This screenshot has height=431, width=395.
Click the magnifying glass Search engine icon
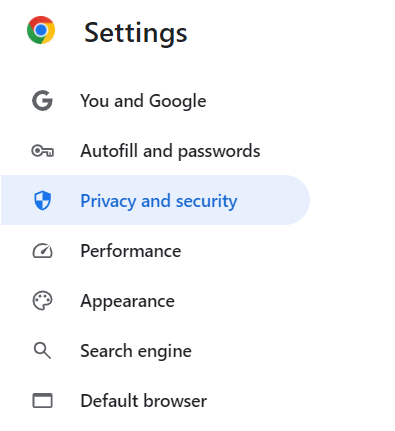(42, 351)
